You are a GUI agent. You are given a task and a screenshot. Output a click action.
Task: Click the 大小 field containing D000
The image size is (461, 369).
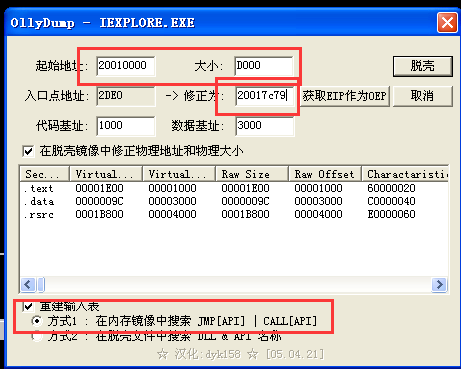[264, 66]
